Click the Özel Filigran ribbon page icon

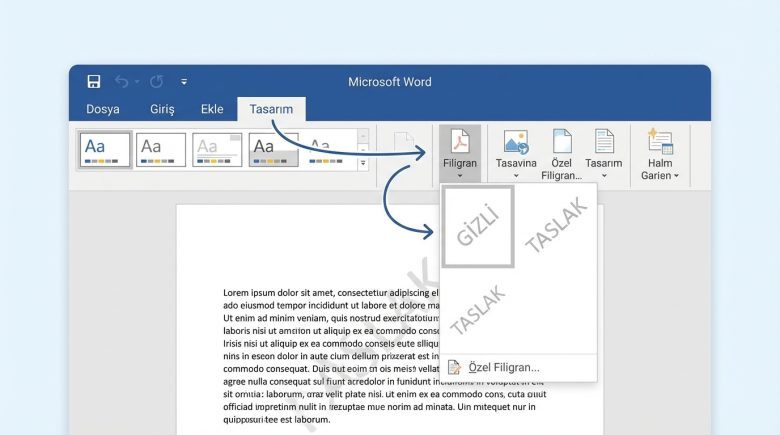coord(562,141)
